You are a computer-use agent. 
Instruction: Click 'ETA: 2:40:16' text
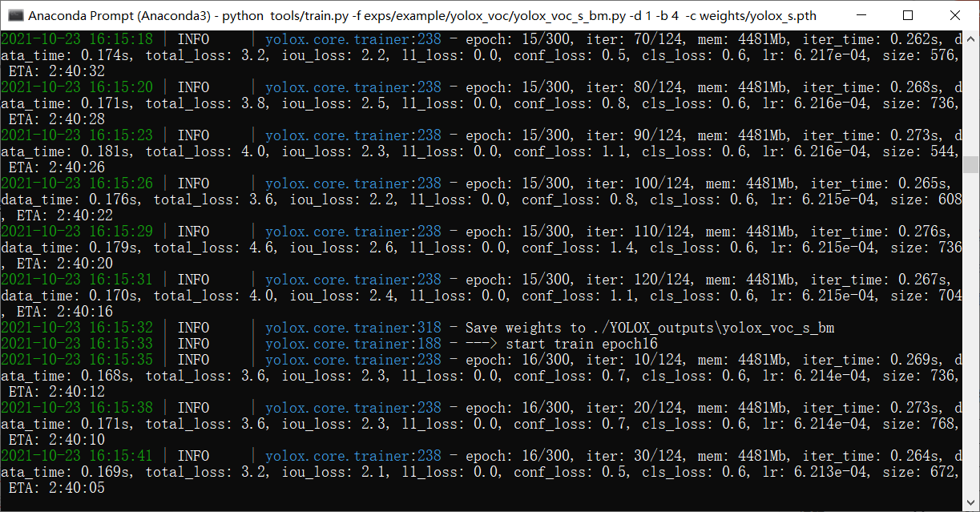[65, 312]
